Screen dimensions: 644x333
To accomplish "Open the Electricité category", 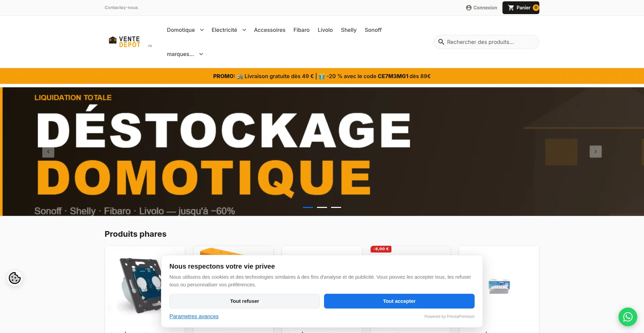I will 224,30.
